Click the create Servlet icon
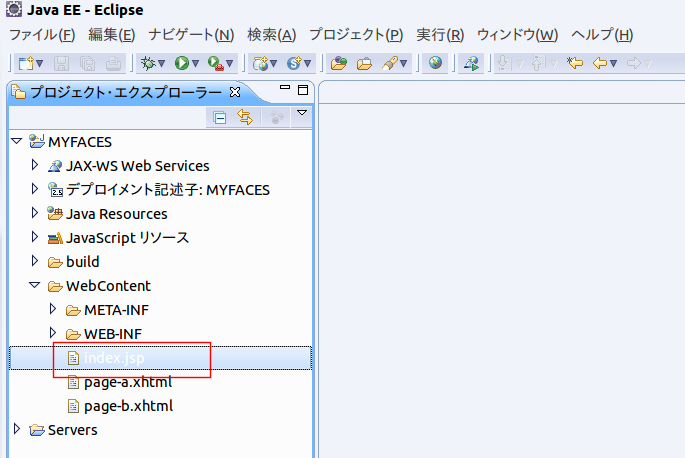Image resolution: width=685 pixels, height=458 pixels. click(294, 64)
